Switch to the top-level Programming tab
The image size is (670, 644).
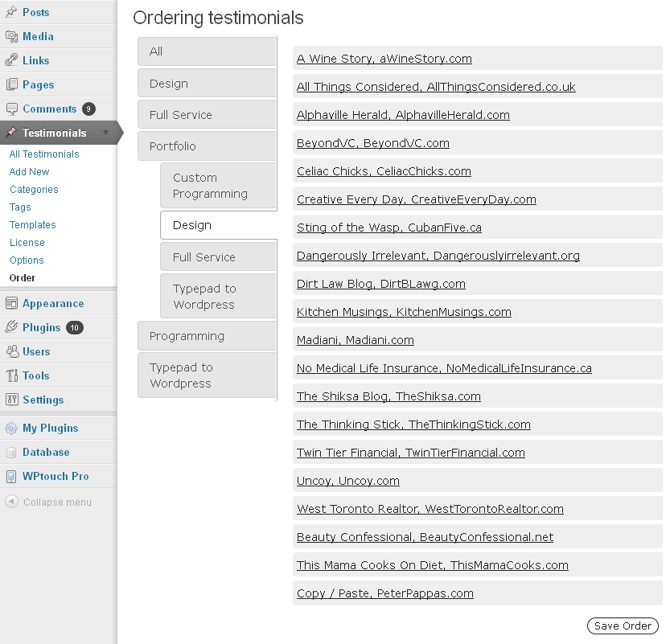[207, 336]
